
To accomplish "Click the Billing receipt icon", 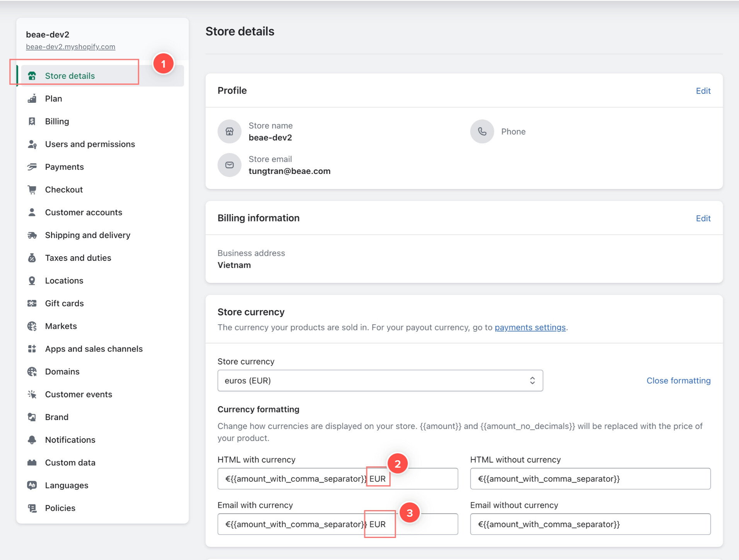I will coord(32,121).
